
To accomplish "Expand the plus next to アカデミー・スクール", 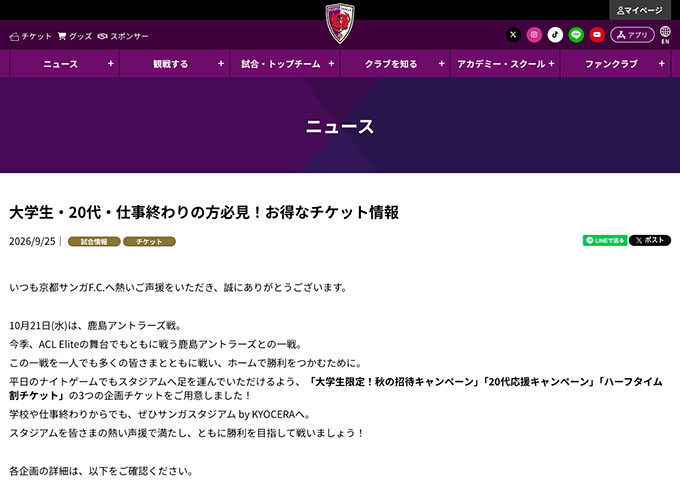I will [551, 64].
